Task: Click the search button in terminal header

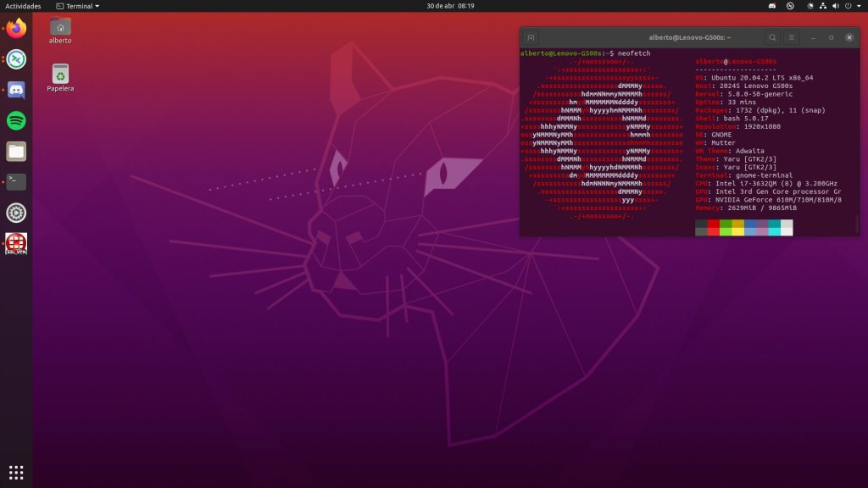Action: [771, 37]
